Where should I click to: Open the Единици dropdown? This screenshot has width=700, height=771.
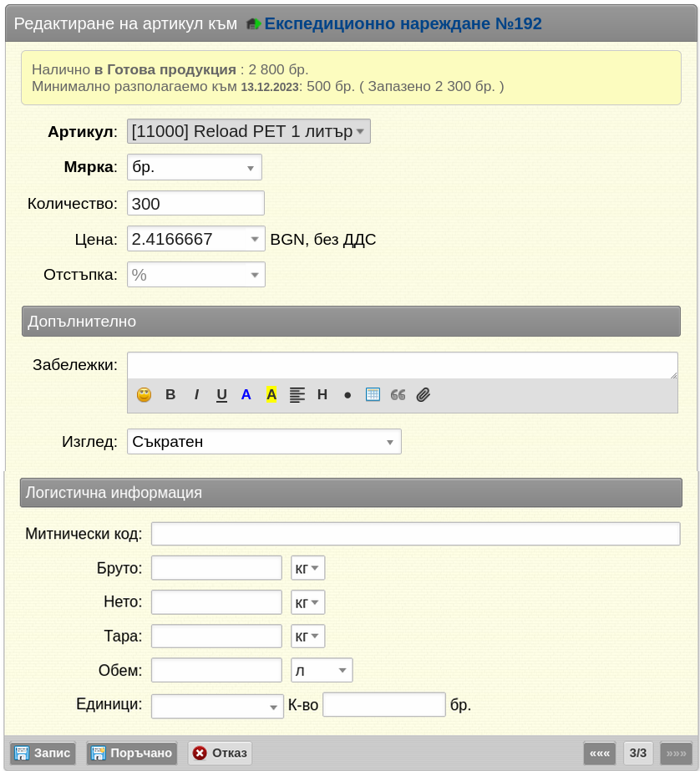pos(217,706)
